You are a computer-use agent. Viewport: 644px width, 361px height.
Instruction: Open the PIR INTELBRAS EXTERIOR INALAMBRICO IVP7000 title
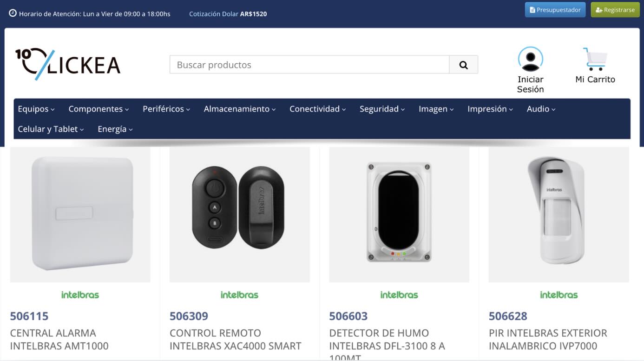tap(548, 340)
